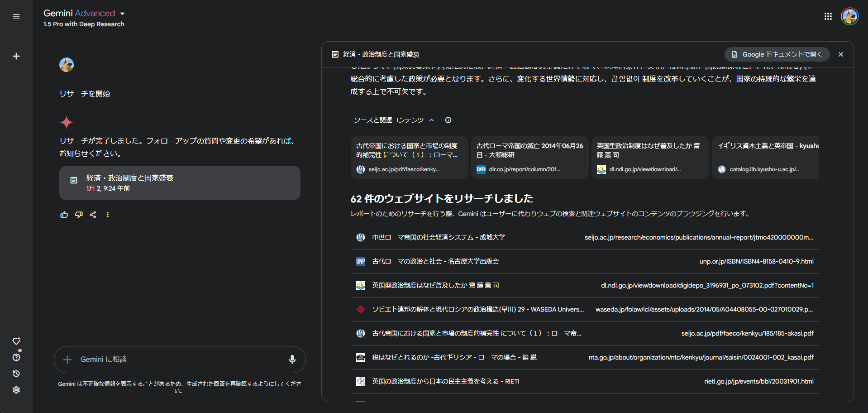This screenshot has width=868, height=413.
Task: Open the hamburger main menu
Action: point(16,16)
